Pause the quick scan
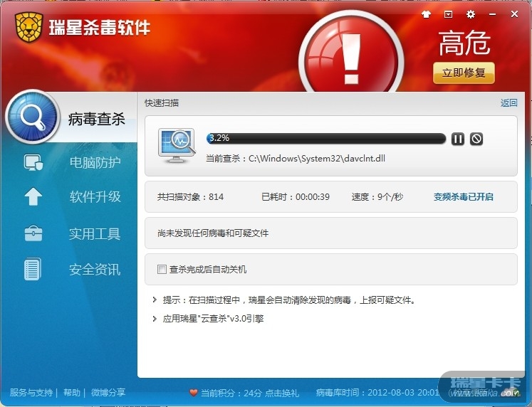The width and height of the screenshot is (532, 407). coord(457,139)
